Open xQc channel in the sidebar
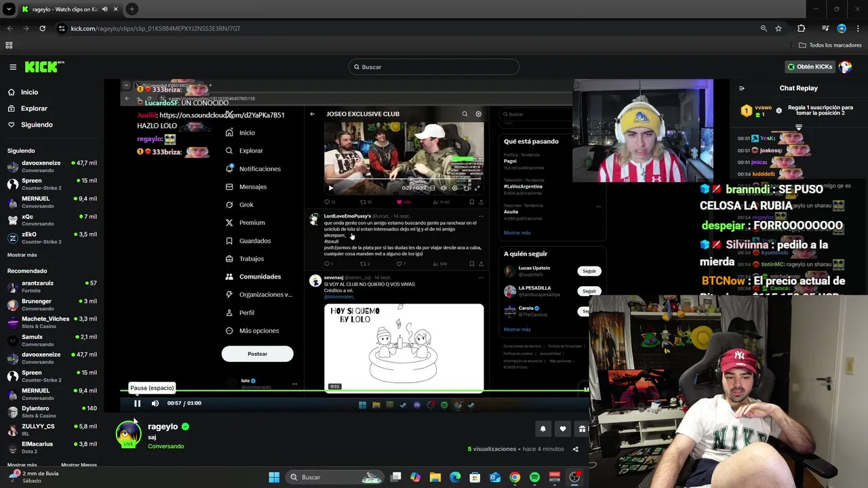This screenshot has width=868, height=488. pyautogui.click(x=52, y=220)
